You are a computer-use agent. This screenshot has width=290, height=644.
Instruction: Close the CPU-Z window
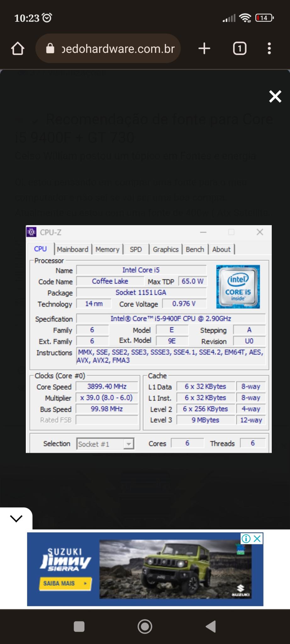260,232
